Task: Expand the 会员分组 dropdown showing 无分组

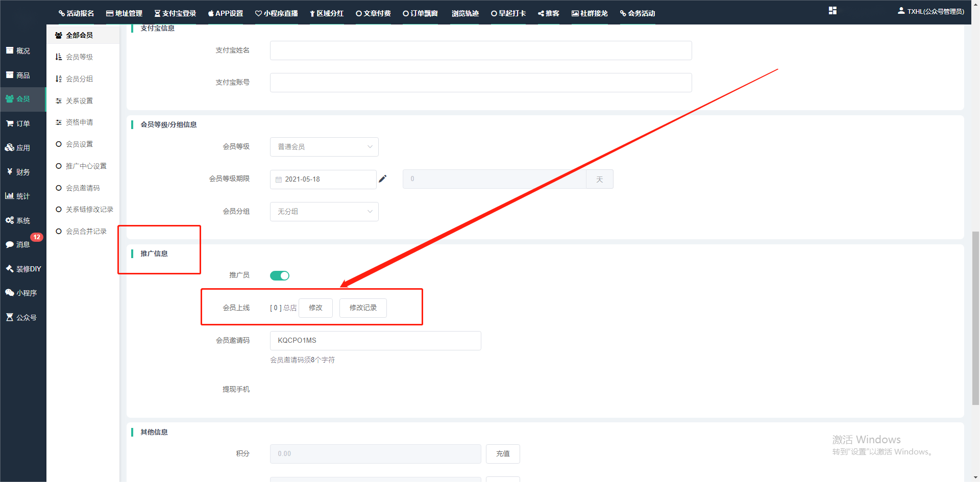Action: [x=324, y=212]
